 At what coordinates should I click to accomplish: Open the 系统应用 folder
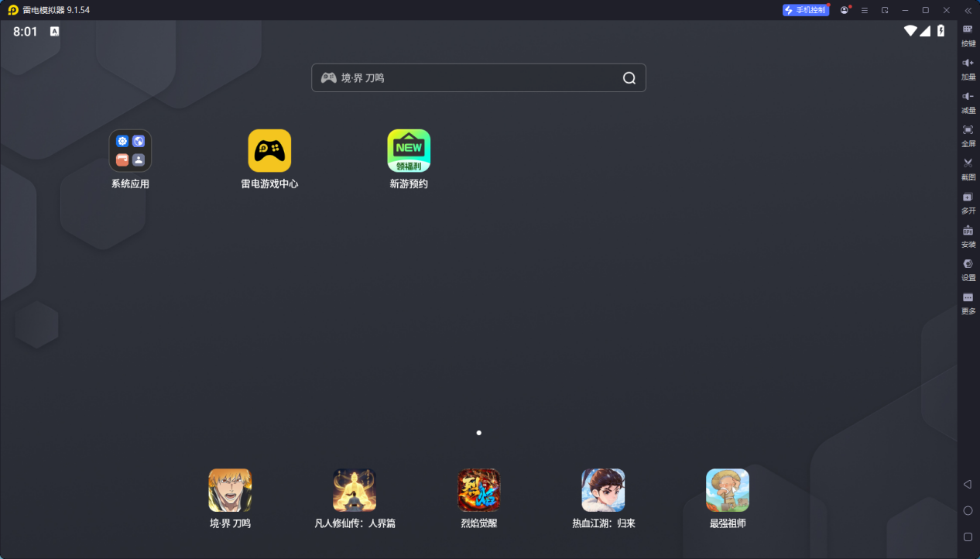130,150
